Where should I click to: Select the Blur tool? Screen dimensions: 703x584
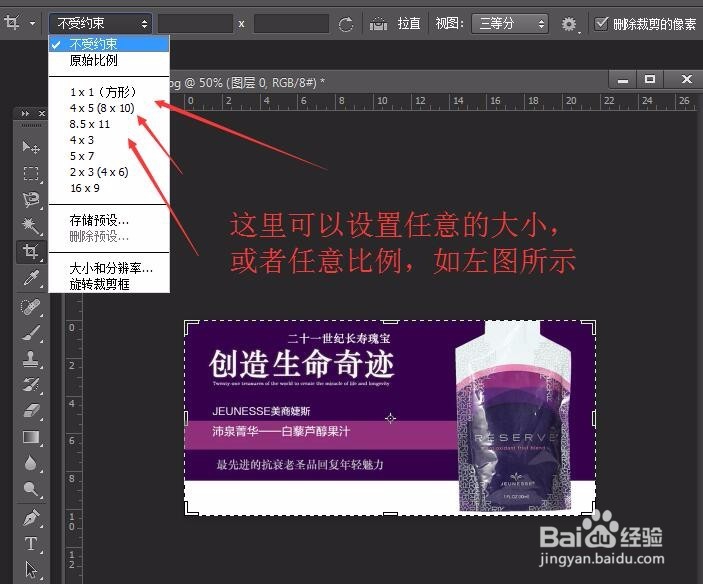(x=31, y=463)
